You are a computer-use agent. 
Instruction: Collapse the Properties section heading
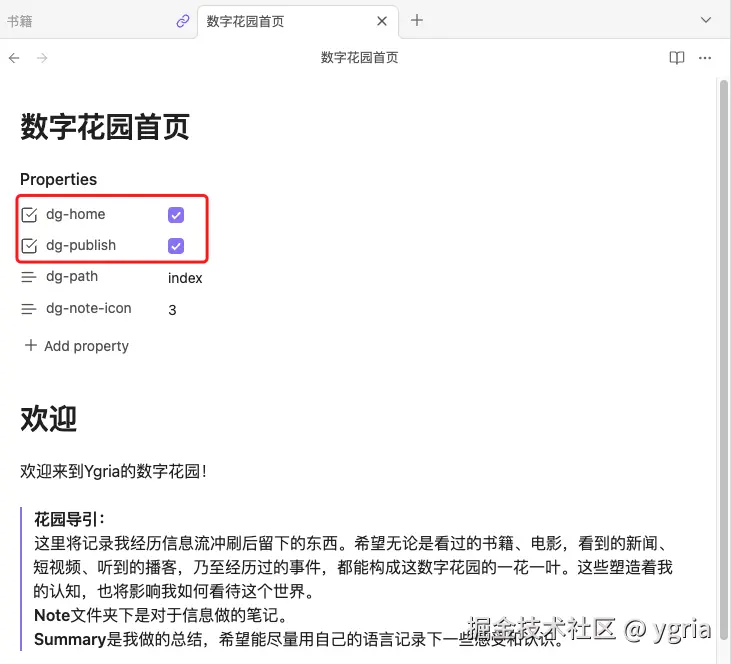click(x=58, y=180)
